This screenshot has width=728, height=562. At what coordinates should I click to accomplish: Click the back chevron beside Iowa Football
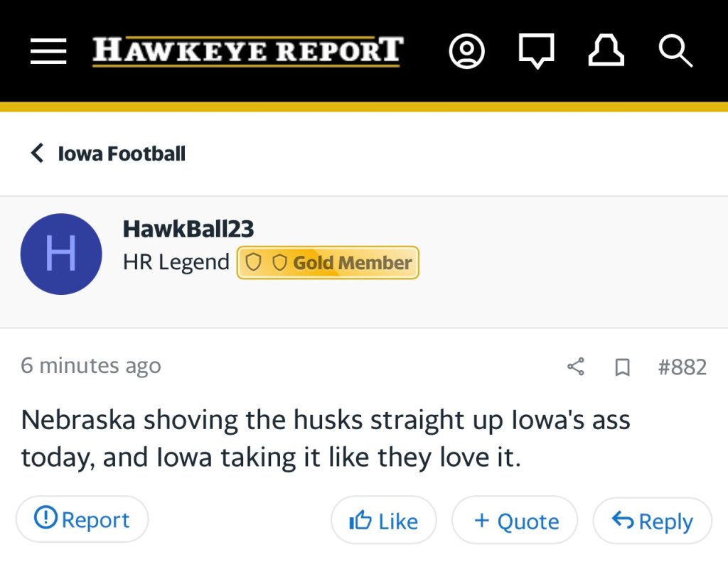[37, 153]
